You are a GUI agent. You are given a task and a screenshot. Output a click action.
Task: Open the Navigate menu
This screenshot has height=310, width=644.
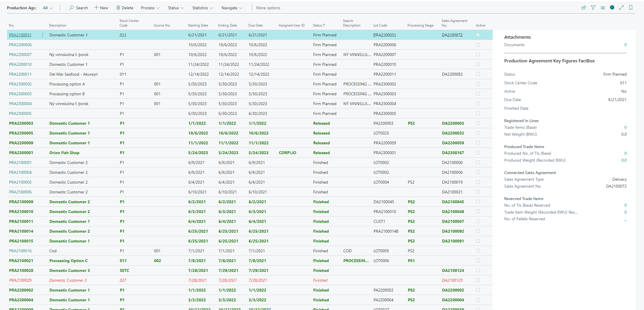(232, 8)
